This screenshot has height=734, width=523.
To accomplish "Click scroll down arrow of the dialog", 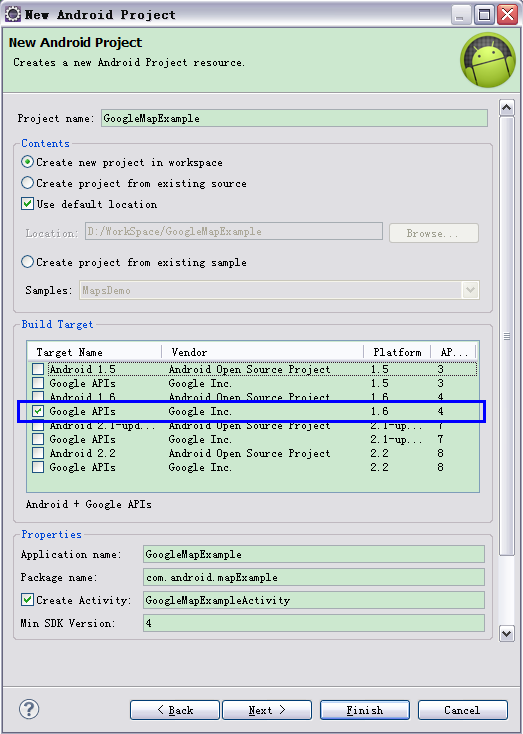I will pos(507,634).
